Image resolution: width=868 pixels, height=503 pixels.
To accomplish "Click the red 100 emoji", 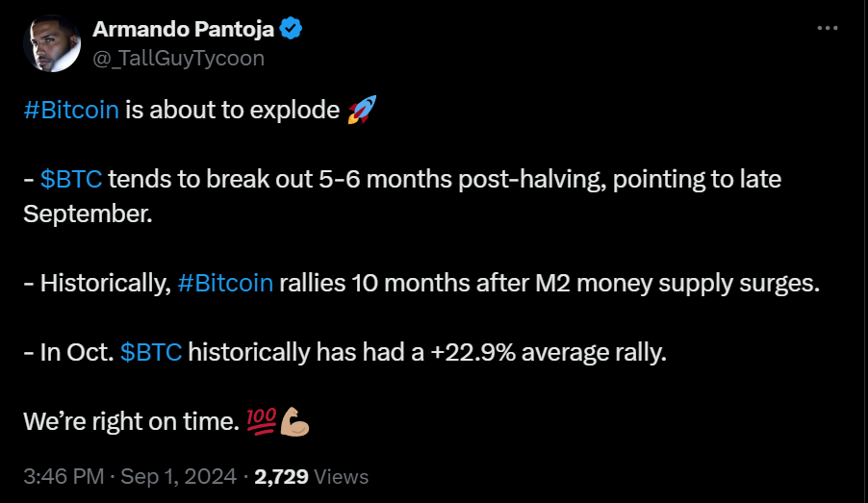I will (262, 420).
